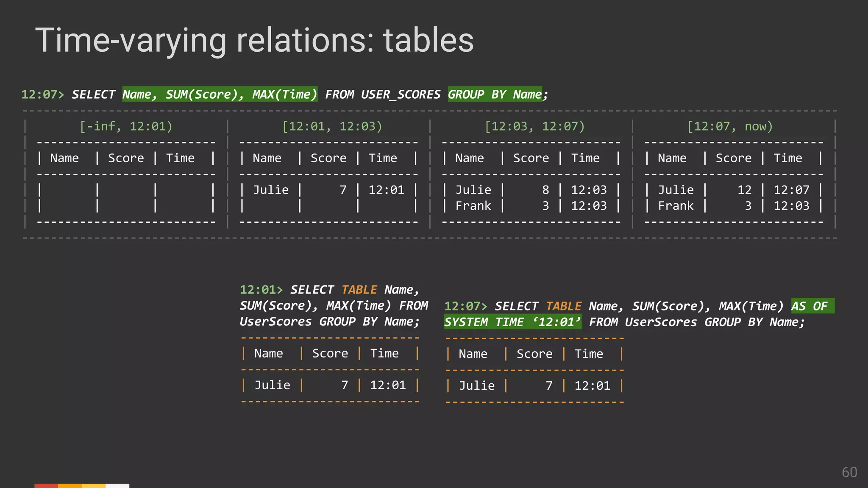Click the '[12:03, 12:07)' interval header
This screenshot has width=868, height=488.
[x=534, y=126]
